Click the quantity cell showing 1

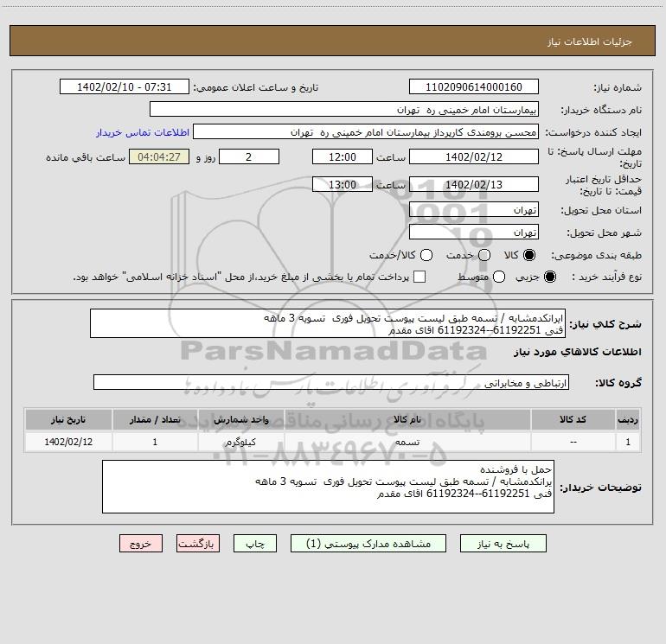155,442
